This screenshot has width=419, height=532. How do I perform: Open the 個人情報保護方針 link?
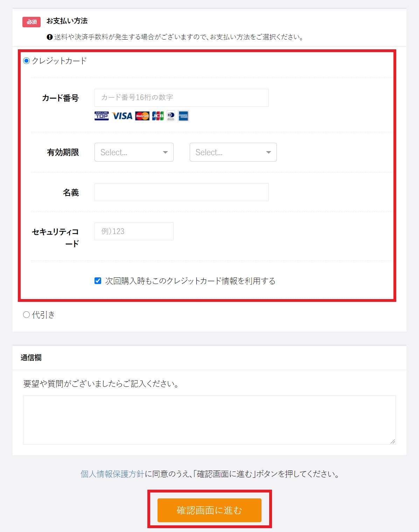(112, 474)
